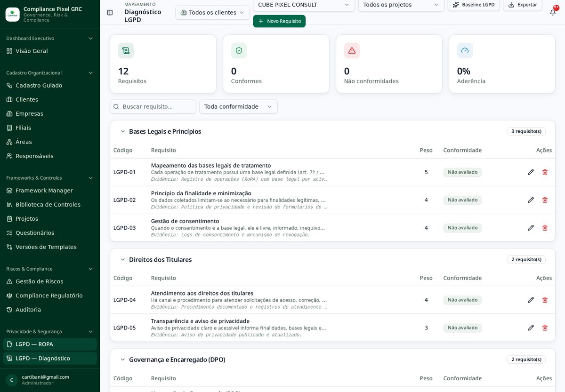Image resolution: width=565 pixels, height=392 pixels.
Task: Open the Clientes page
Action: click(50, 100)
